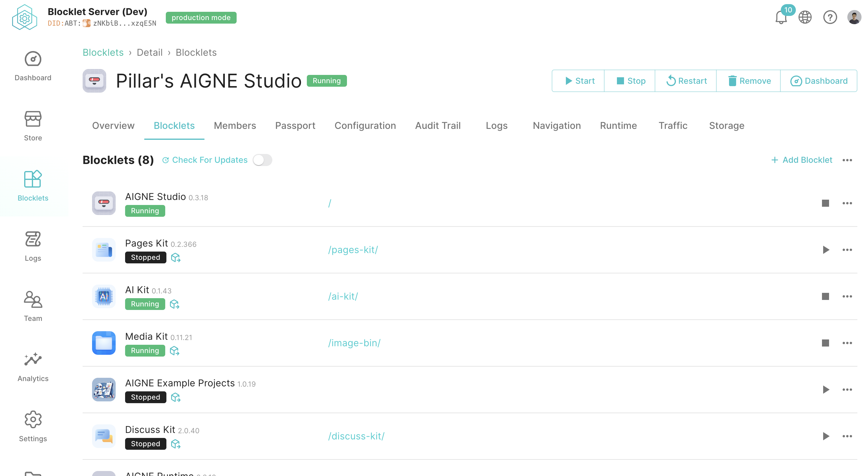Screen dimensions: 868x476
Task: Expand options menu for AIGNE Studio row
Action: click(847, 203)
